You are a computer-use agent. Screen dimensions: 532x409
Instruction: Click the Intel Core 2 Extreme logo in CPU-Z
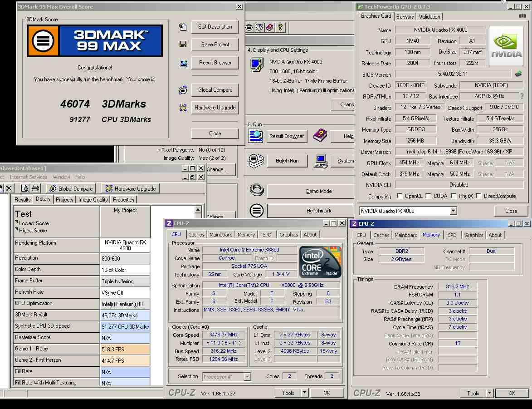point(320,262)
